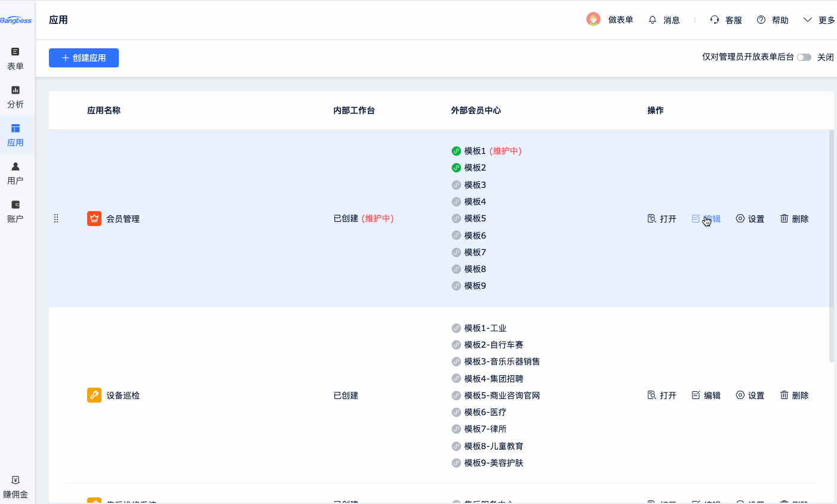
Task: Open the 帮助 menu in header
Action: [x=773, y=20]
